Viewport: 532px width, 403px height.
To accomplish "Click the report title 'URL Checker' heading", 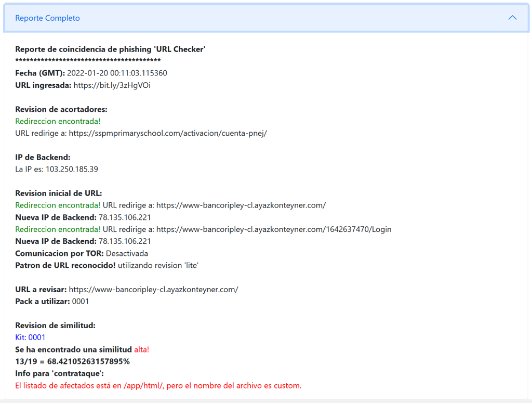I will (x=110, y=49).
